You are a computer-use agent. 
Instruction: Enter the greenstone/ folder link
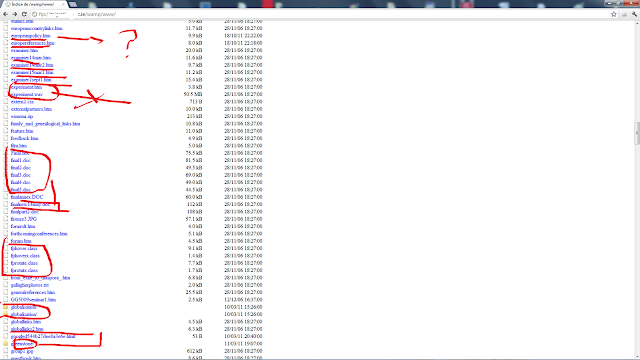pyautogui.click(x=22, y=344)
